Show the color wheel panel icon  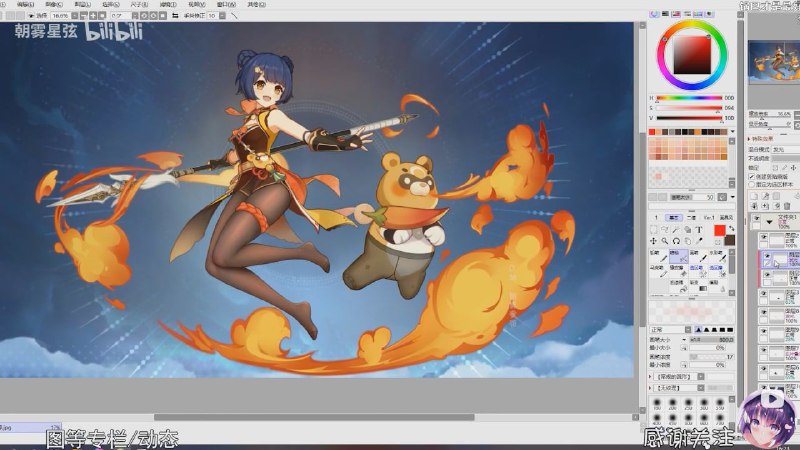pyautogui.click(x=655, y=14)
